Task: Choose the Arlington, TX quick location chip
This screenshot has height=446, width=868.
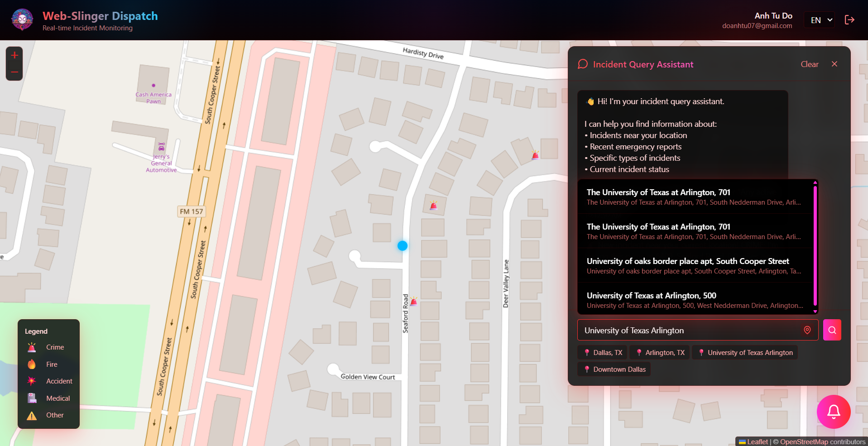Action: pos(660,353)
